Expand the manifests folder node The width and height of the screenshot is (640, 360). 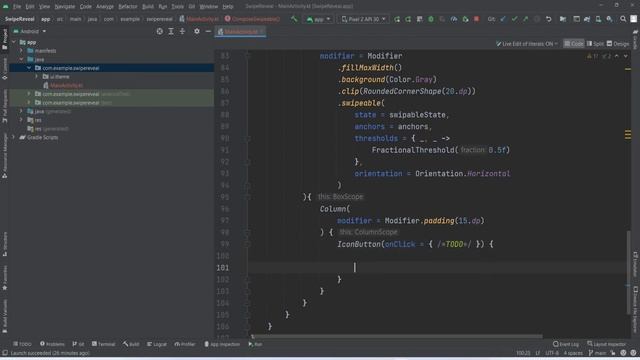(21, 51)
